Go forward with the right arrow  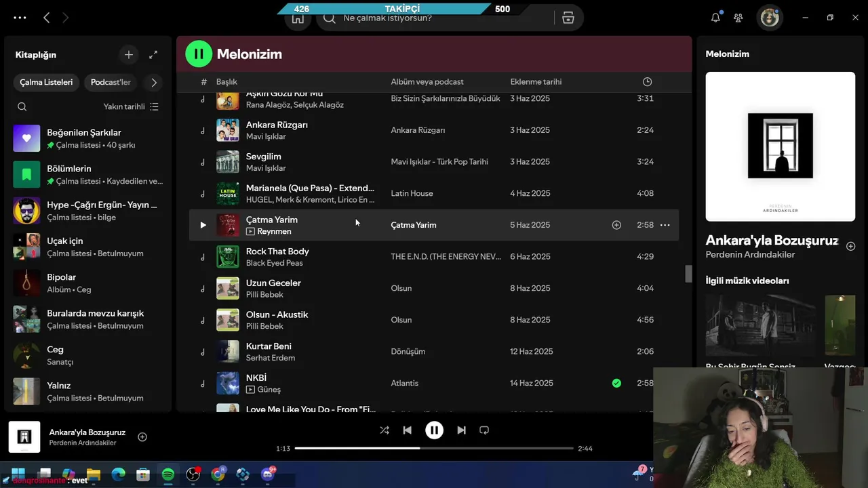coord(66,18)
